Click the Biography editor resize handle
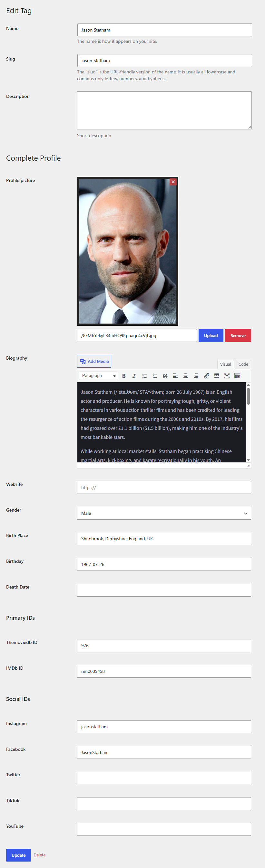This screenshot has height=868, width=265. click(x=249, y=465)
